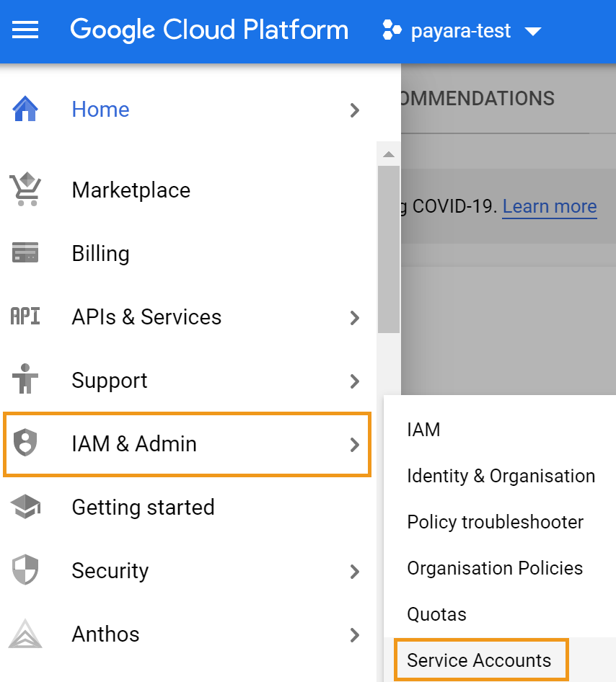Expand the Security submenu chevron
Screen dimensions: 616x682
(354, 572)
